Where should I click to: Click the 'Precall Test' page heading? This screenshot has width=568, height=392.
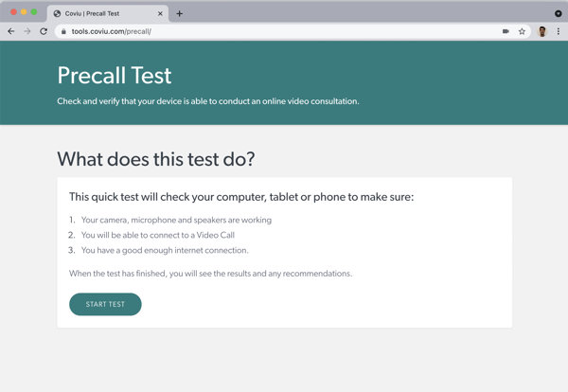(x=115, y=76)
